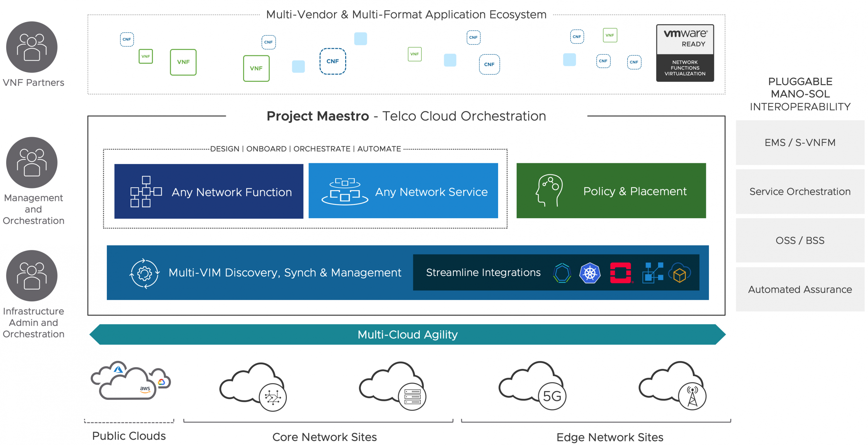The image size is (868, 445).
Task: Click the Any Network Function block icon
Action: [x=146, y=191]
